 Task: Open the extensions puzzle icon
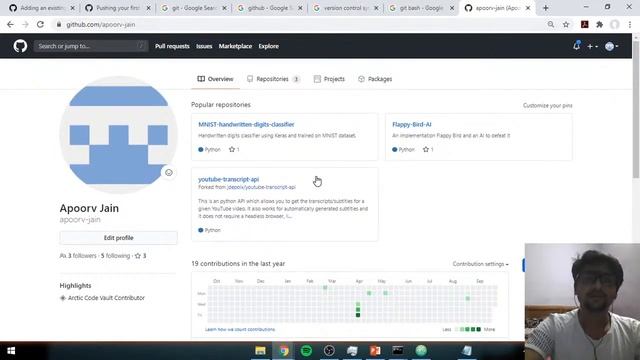600,24
